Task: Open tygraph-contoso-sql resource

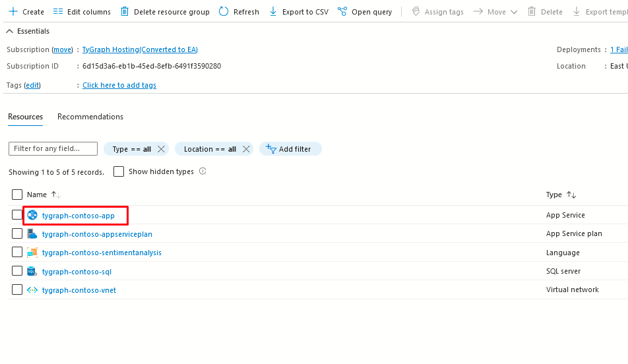Action: pyautogui.click(x=77, y=272)
